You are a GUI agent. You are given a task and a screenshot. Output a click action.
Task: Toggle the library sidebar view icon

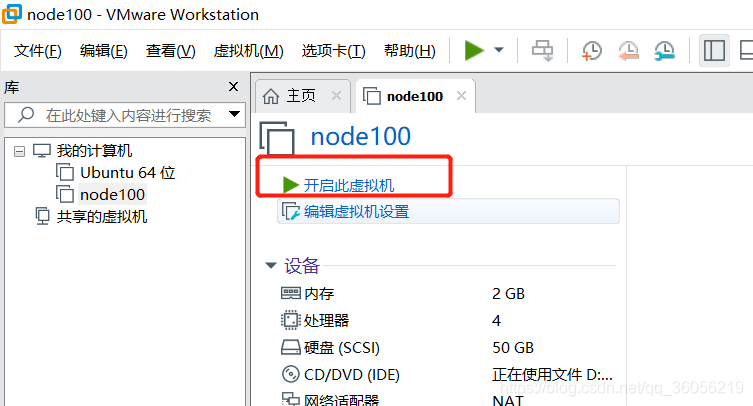[x=714, y=50]
